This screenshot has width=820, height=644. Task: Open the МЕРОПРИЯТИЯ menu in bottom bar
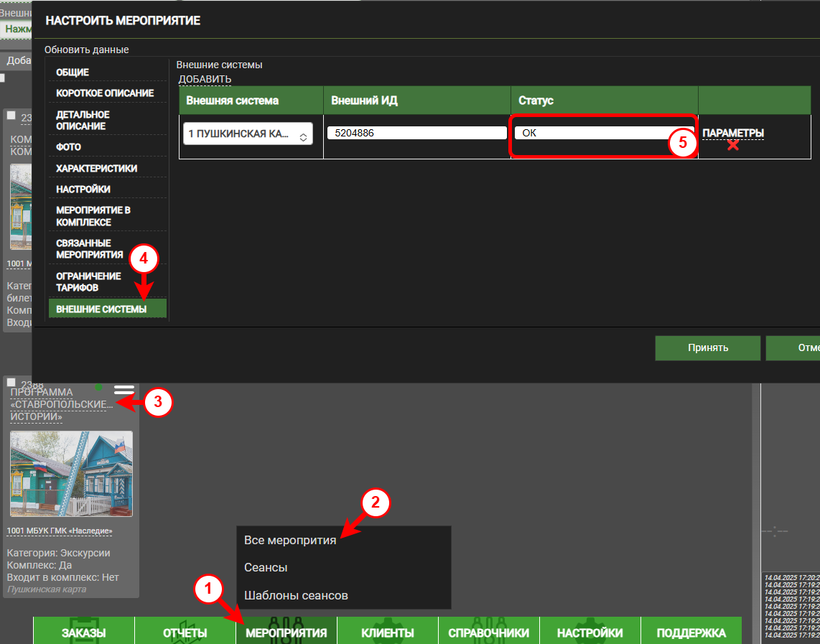[286, 633]
